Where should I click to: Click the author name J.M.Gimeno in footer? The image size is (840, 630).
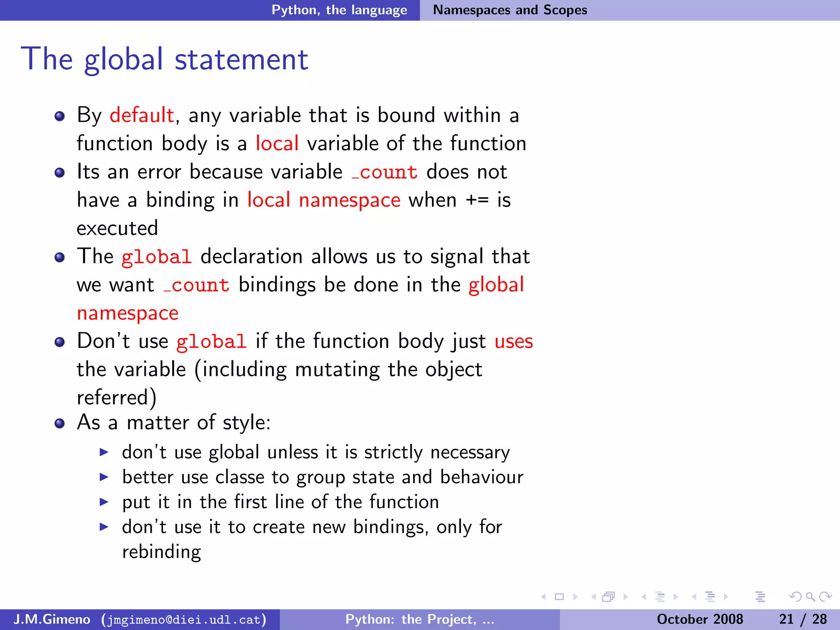click(52, 619)
